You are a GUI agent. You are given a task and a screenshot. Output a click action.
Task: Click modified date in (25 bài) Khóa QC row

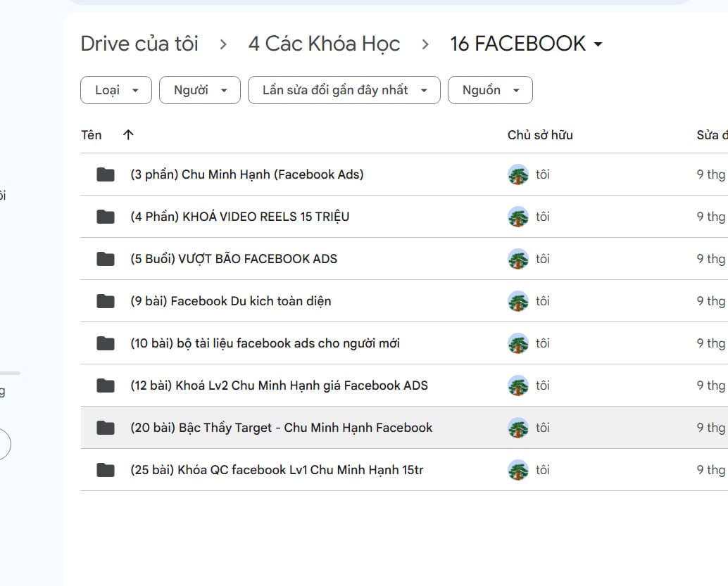712,470
